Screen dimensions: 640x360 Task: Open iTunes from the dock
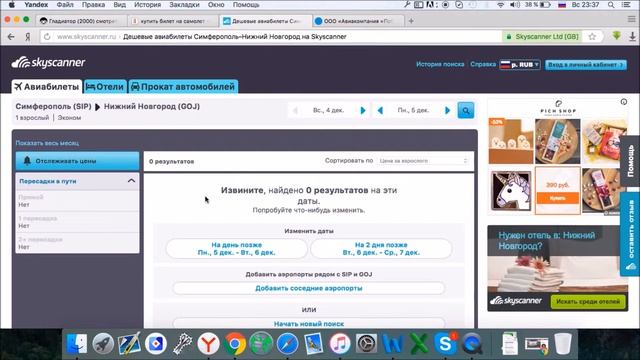tap(340, 343)
